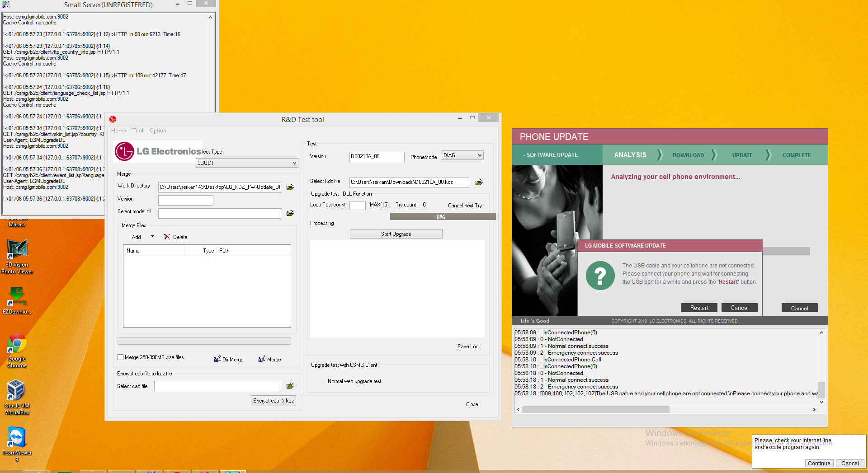The image size is (868, 473).
Task: Select the COMPLETE step tab
Action: 797,155
